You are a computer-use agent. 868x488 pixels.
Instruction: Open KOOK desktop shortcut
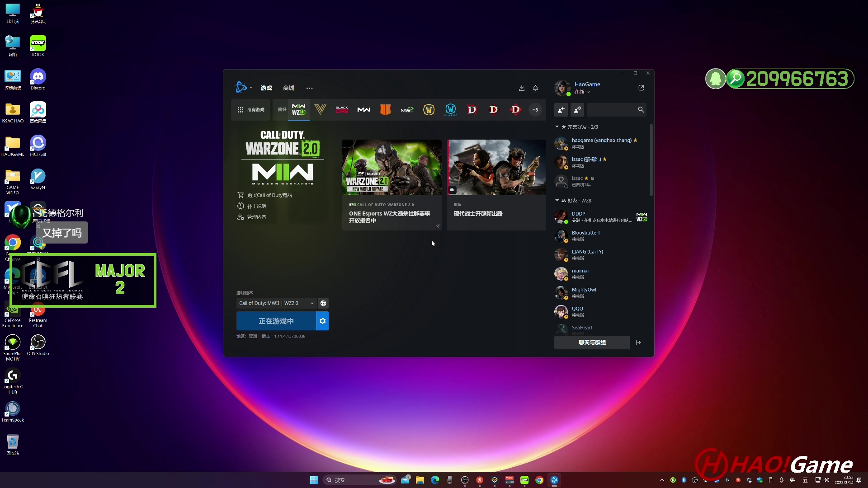pos(38,46)
